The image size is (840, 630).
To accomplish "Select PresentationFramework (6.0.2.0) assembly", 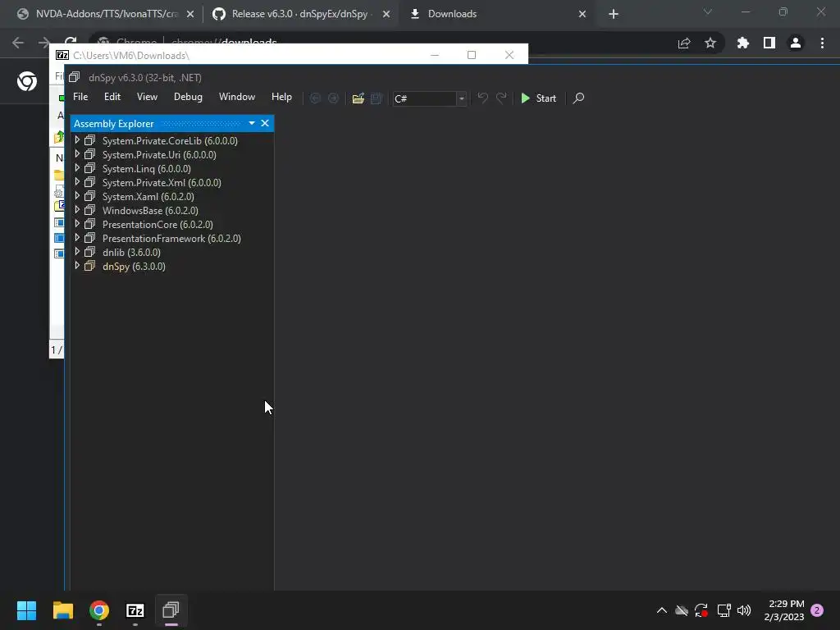I will pos(171,239).
